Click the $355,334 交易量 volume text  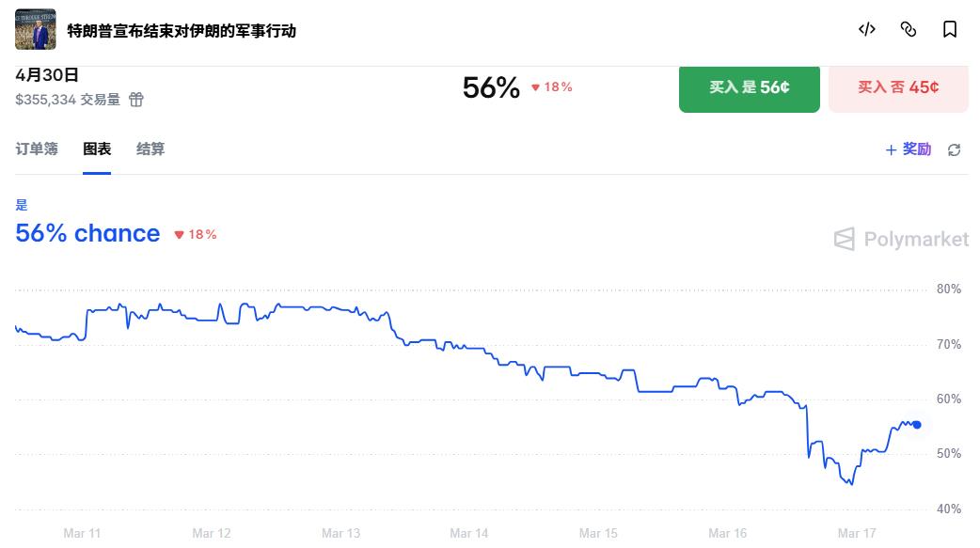click(x=68, y=99)
